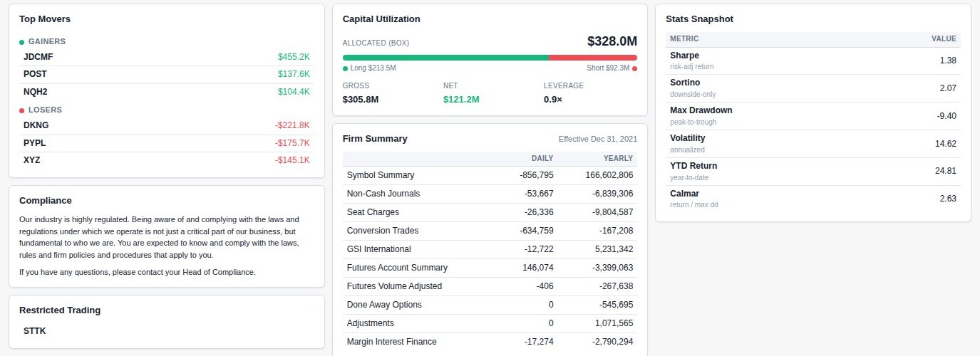
Task: Click the Top Movers heading
Action: point(45,19)
